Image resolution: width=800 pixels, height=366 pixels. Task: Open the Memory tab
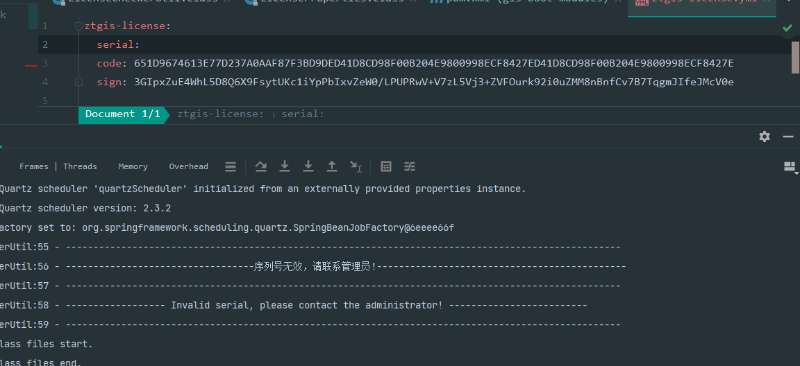(133, 166)
